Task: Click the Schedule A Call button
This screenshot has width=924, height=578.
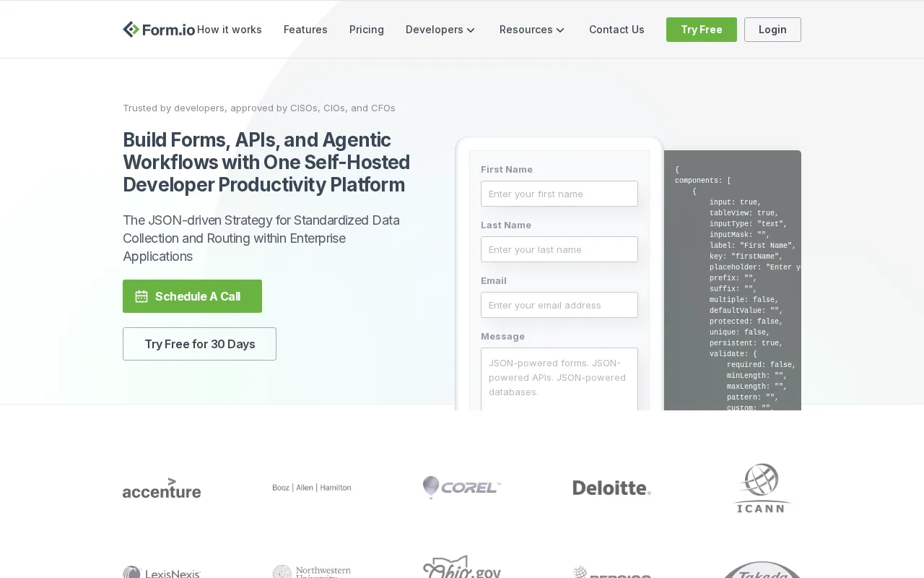Action: pos(192,296)
